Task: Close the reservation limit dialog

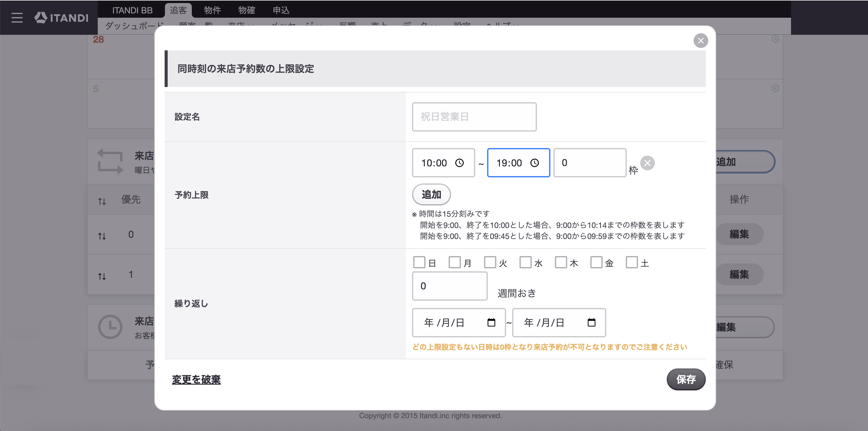Action: coord(701,41)
